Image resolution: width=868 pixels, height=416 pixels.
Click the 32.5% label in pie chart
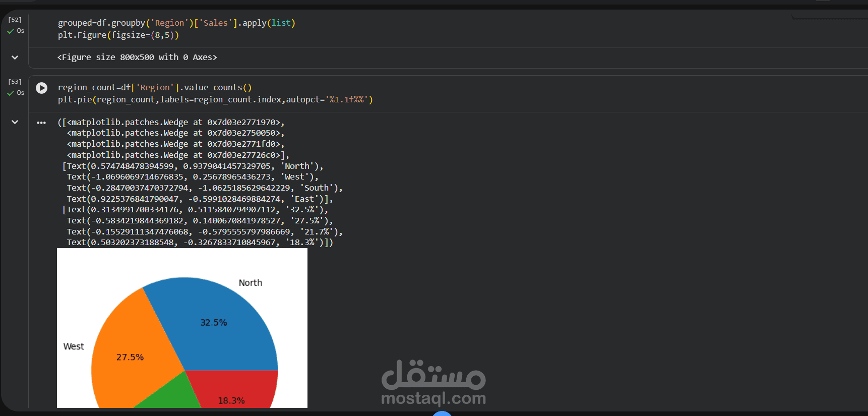(x=214, y=323)
